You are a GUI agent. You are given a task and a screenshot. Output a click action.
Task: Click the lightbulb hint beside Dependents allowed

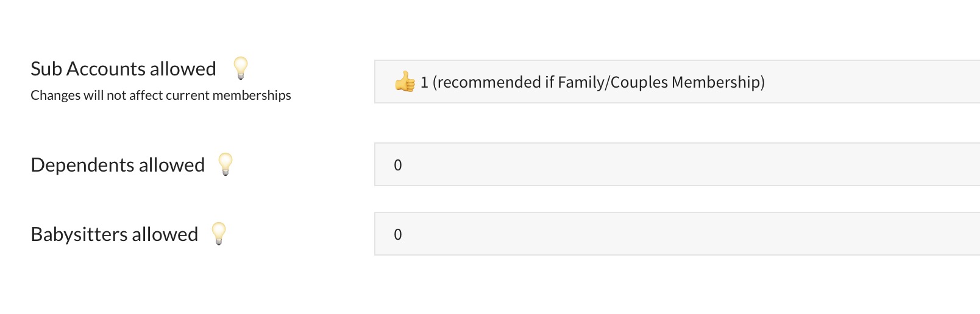225,164
